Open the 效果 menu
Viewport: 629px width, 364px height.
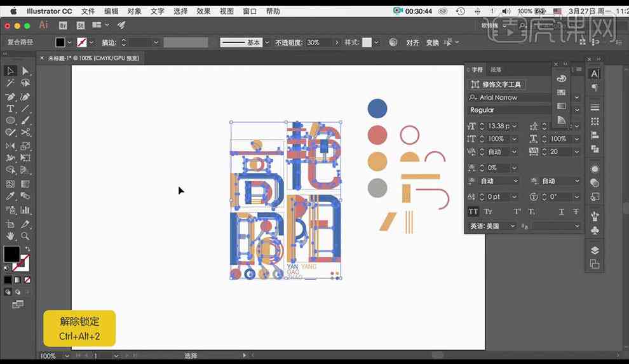[203, 11]
